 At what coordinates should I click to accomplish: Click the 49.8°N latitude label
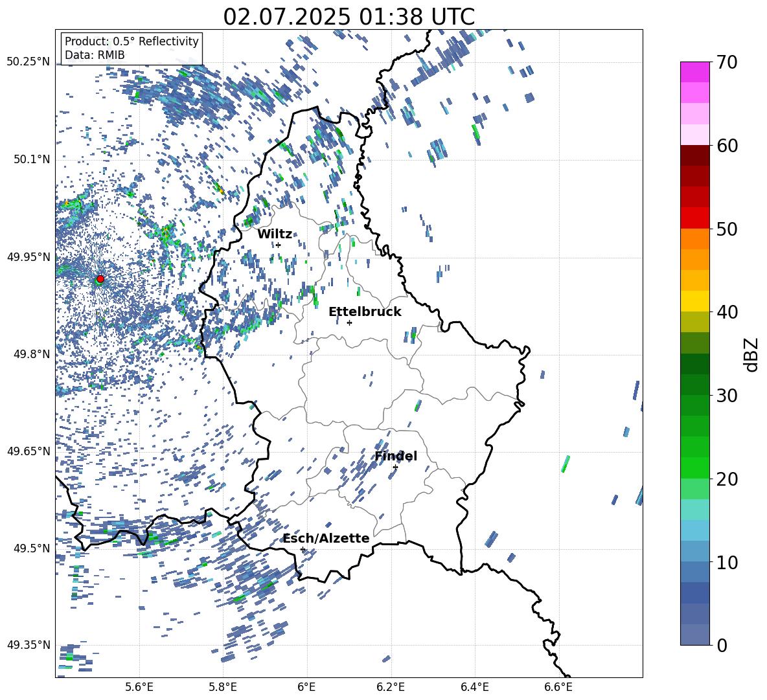32,354
